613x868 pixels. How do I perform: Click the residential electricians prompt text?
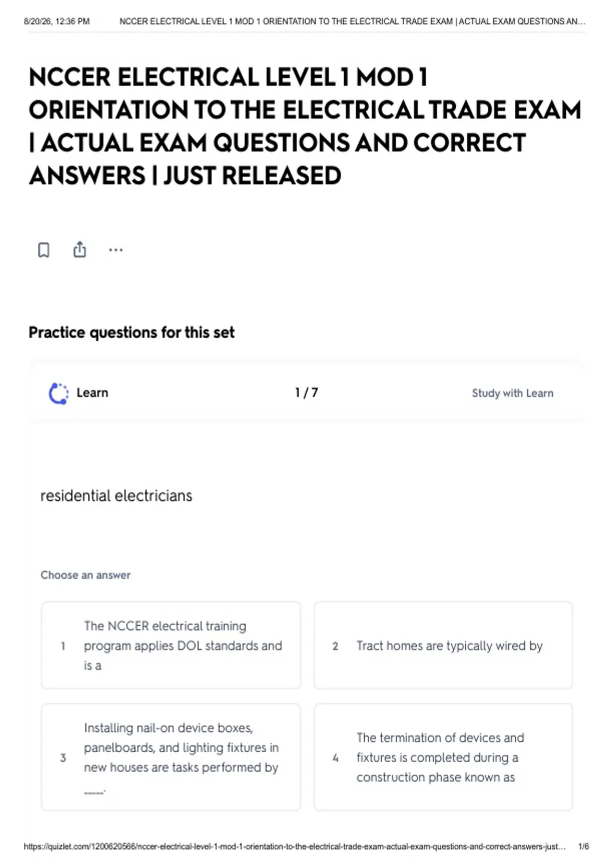click(116, 496)
